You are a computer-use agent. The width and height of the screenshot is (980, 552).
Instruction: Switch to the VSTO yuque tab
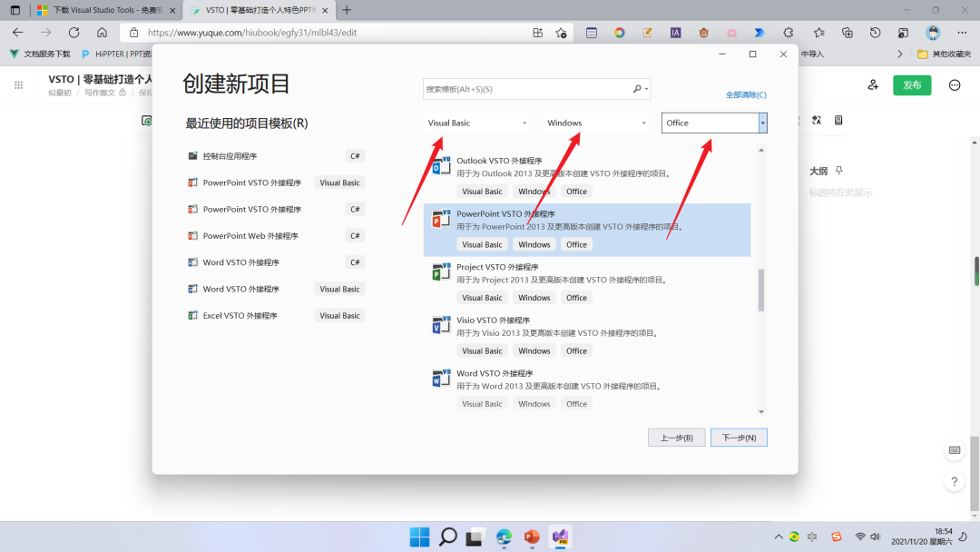pos(254,10)
